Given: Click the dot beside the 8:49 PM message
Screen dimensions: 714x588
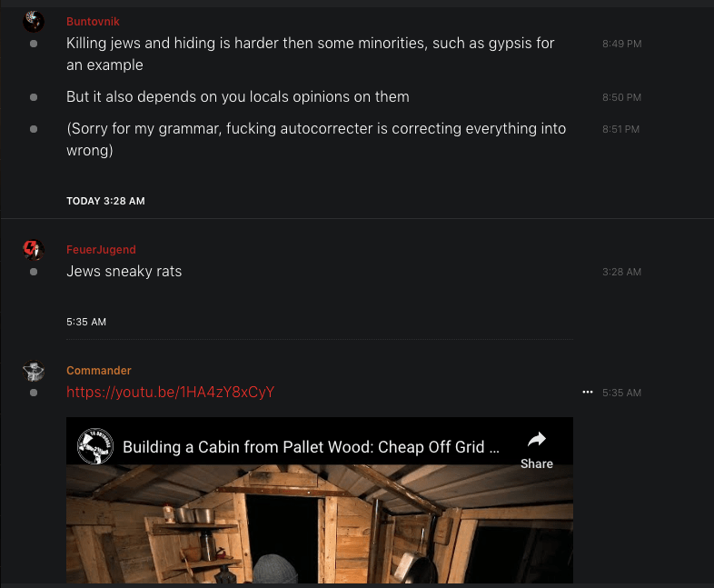Looking at the screenshot, I should point(34,44).
